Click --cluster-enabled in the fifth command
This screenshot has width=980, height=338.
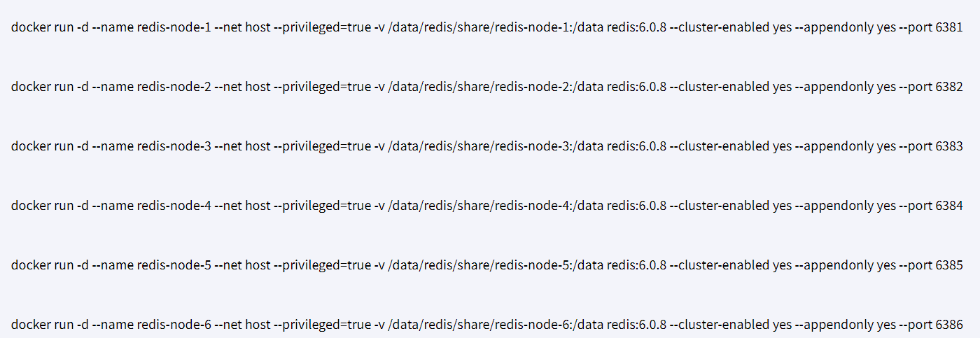(720, 265)
